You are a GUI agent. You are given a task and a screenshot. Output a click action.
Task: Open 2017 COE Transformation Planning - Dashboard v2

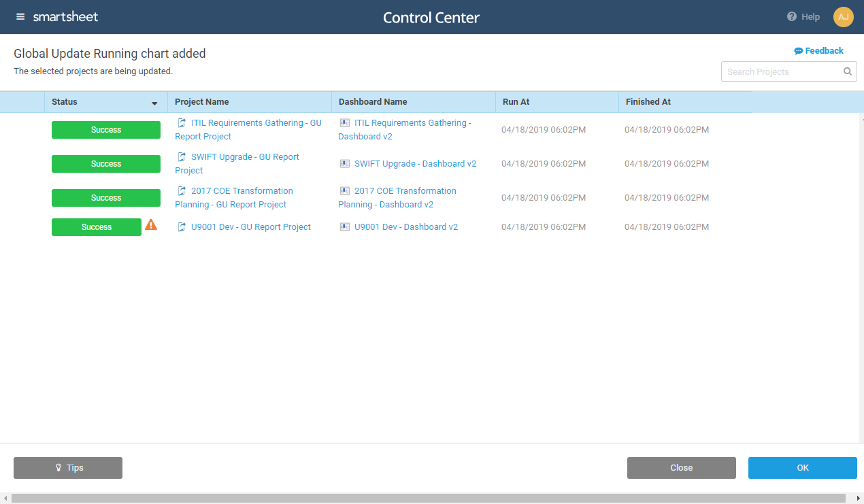(397, 198)
